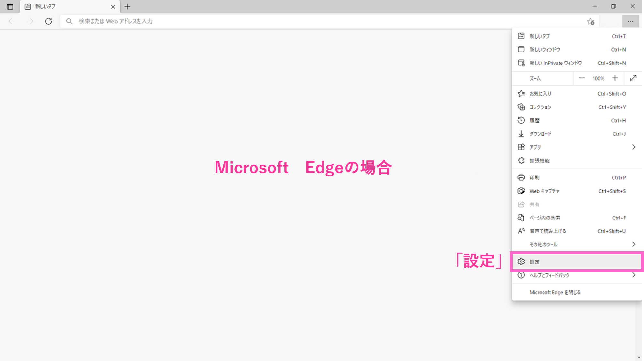Screen dimensions: 644x361
Task: Click Microsoft Edge を閉じる
Action: tap(555, 292)
